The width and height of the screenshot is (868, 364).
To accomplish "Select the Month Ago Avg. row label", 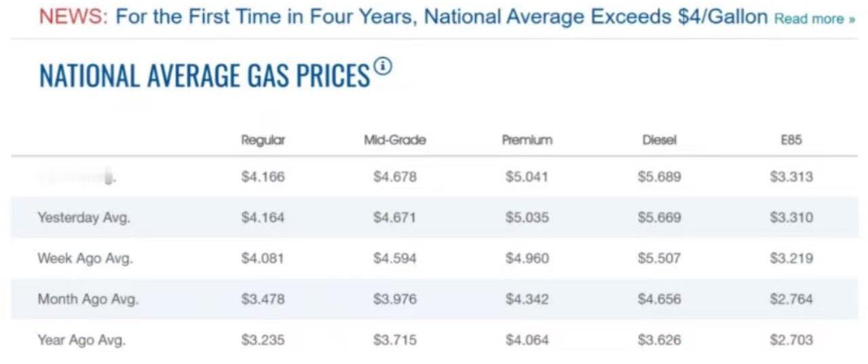I will click(x=88, y=299).
